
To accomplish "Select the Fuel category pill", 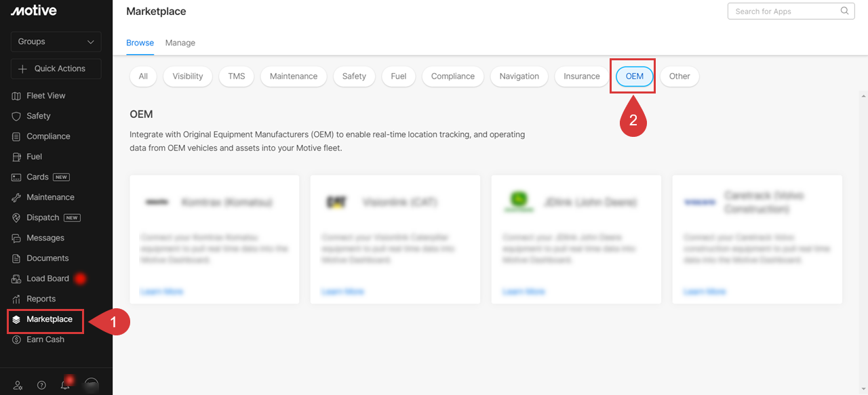I will [x=399, y=77].
